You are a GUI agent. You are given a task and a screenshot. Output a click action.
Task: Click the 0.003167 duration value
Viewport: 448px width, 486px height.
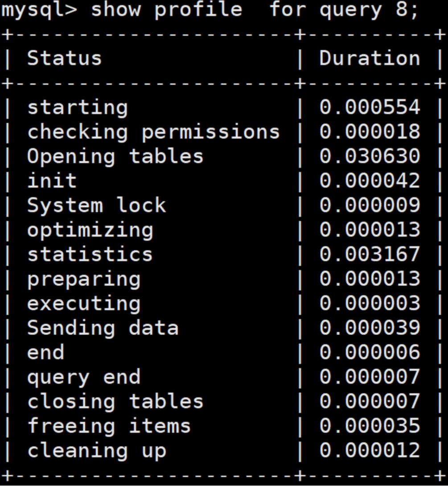click(x=370, y=254)
